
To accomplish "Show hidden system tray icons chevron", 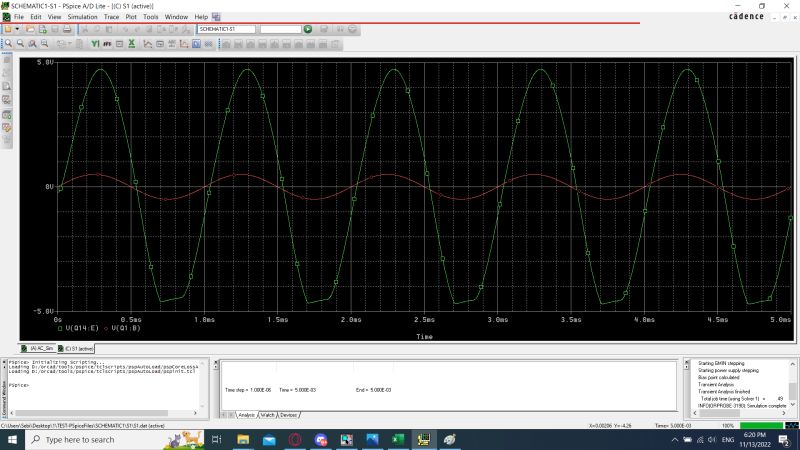I will [x=674, y=439].
